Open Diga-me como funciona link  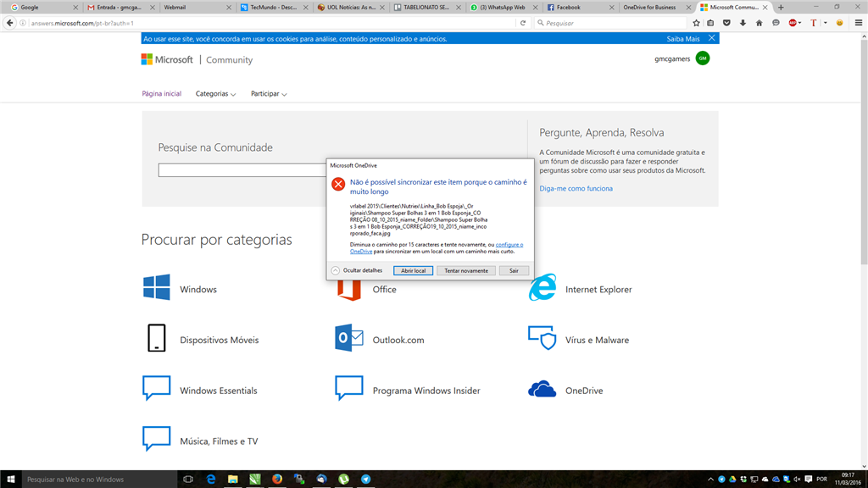pyautogui.click(x=576, y=188)
